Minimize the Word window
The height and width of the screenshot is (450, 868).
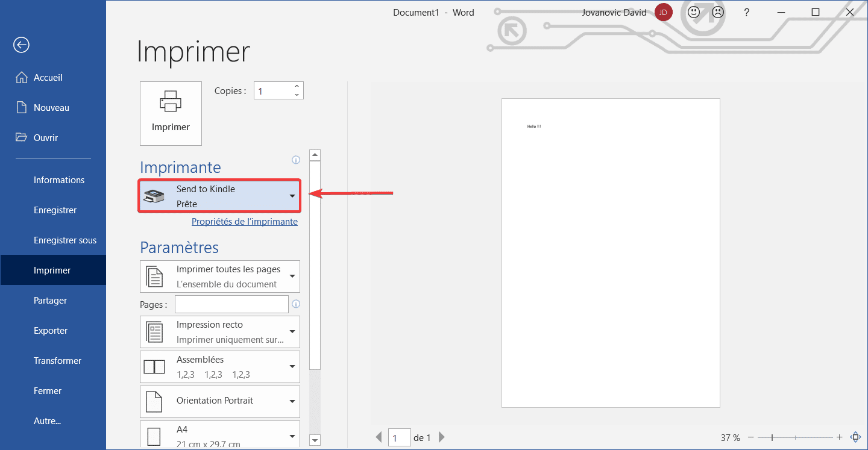(782, 12)
